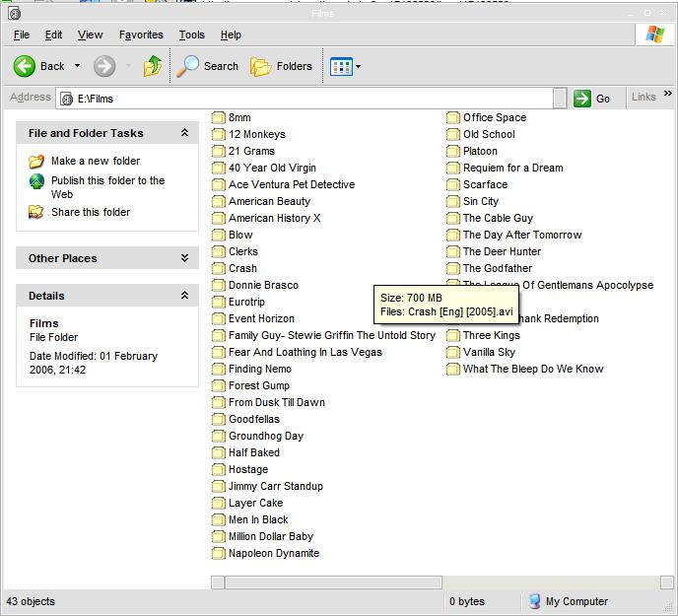Click the Publish to Web globe icon

36,181
